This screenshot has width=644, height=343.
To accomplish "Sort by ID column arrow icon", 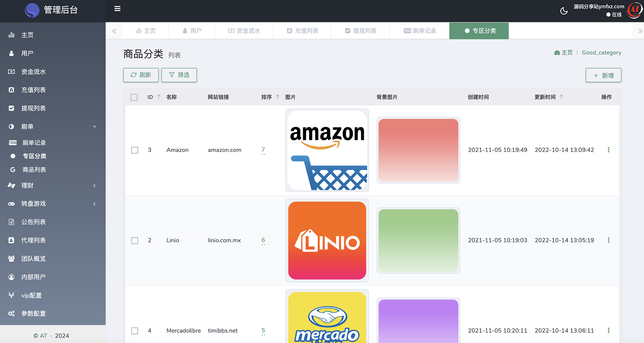I will pos(159,97).
